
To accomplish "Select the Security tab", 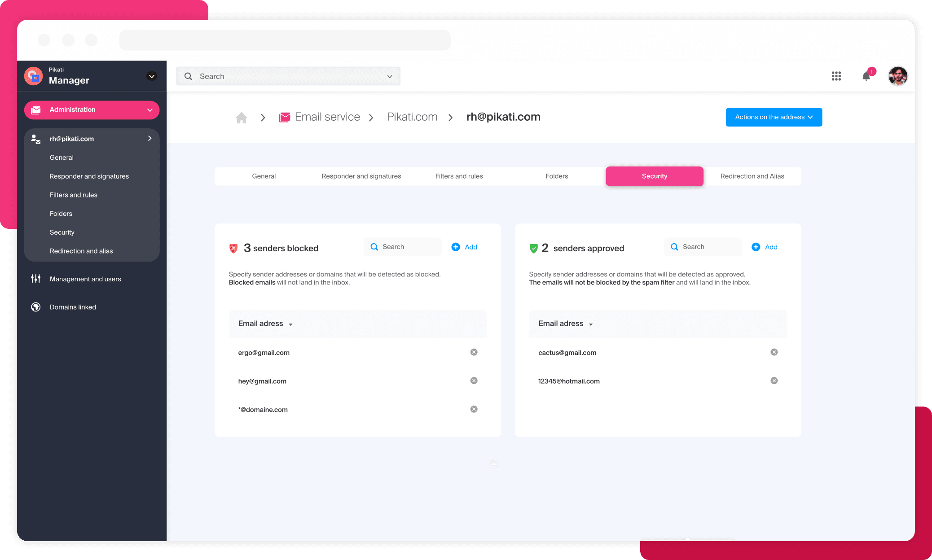I will 654,176.
